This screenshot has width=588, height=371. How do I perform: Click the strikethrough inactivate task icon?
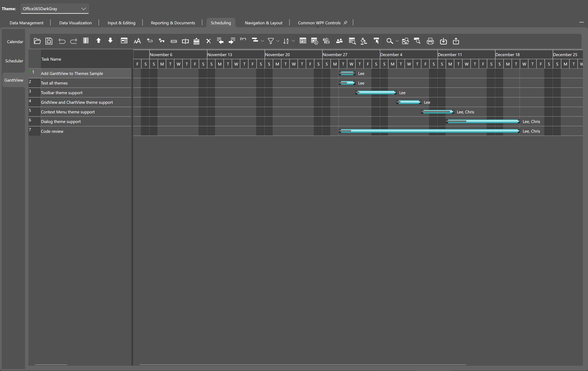pos(174,41)
